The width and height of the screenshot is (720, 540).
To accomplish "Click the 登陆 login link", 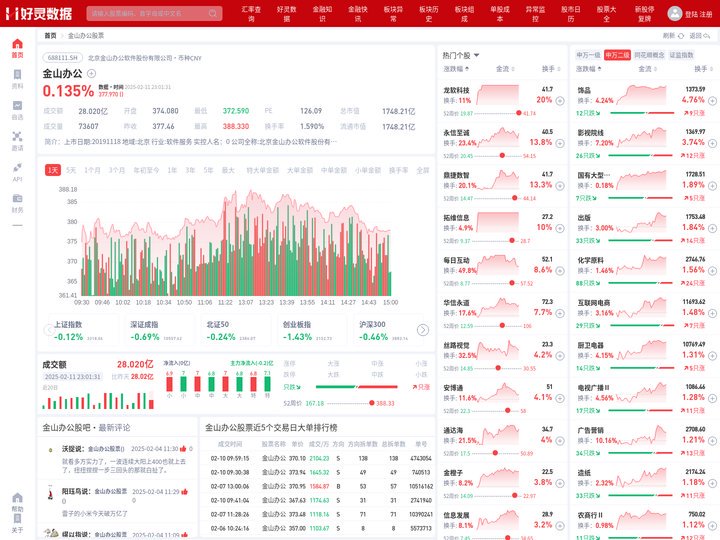I will pos(691,14).
